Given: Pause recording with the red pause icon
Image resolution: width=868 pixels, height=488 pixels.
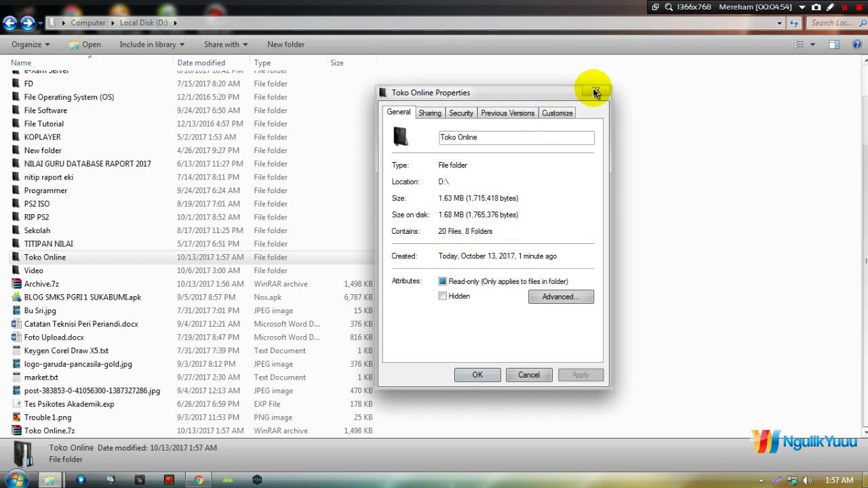Looking at the screenshot, I should click(x=844, y=7).
